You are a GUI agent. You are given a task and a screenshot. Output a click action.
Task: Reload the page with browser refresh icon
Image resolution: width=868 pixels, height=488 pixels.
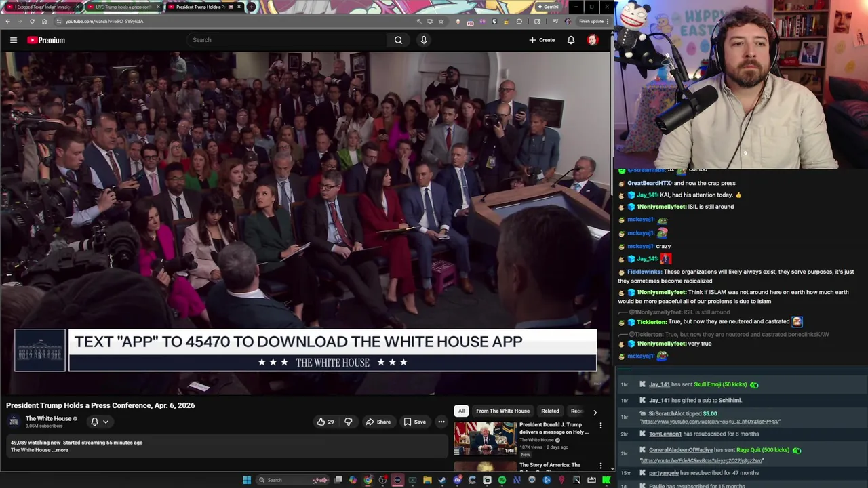(x=32, y=21)
